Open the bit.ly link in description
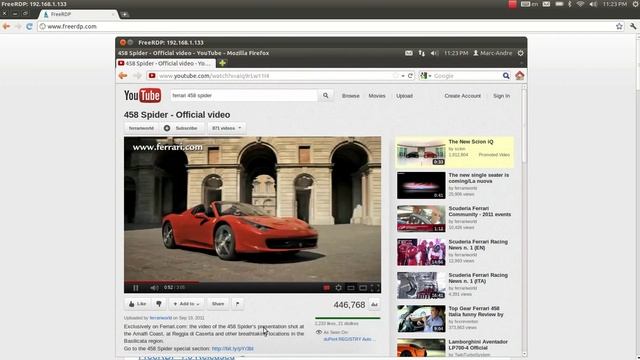Screen dimensions: 640x360 click(233, 349)
